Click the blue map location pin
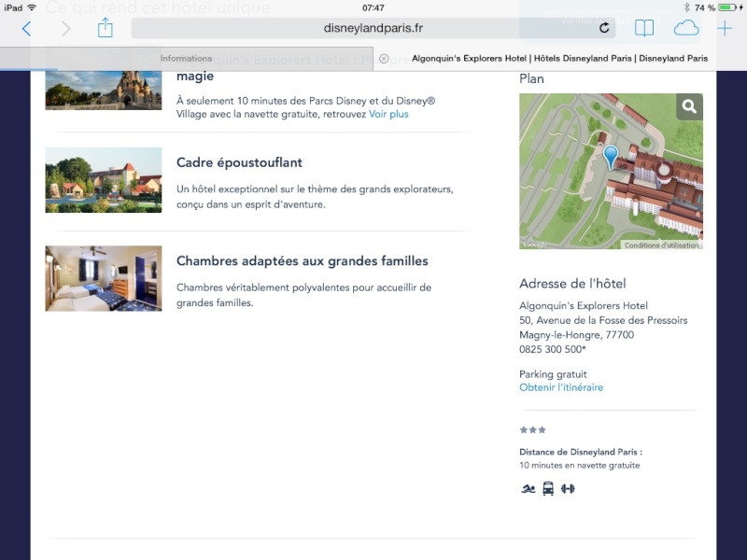This screenshot has height=560, width=747. 611,158
